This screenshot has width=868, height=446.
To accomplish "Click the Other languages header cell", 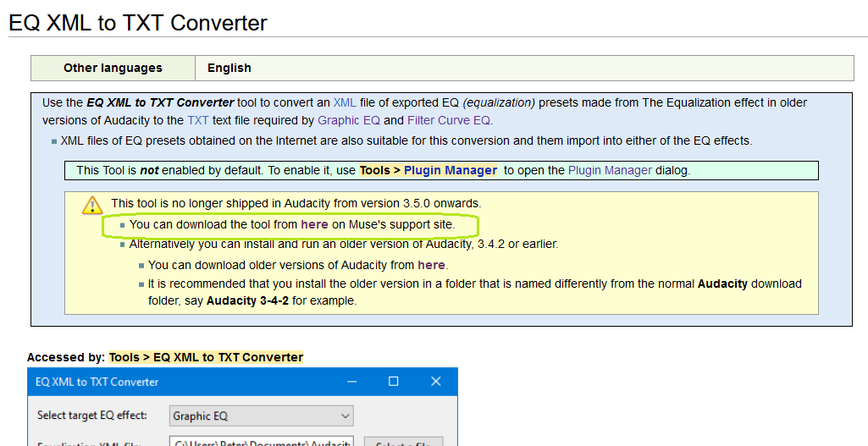I will 113,68.
